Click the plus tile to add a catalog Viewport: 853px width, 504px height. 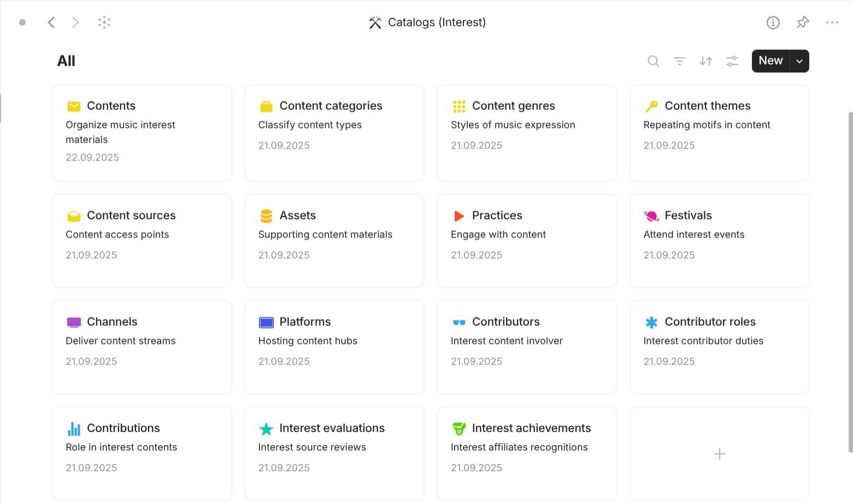point(719,453)
